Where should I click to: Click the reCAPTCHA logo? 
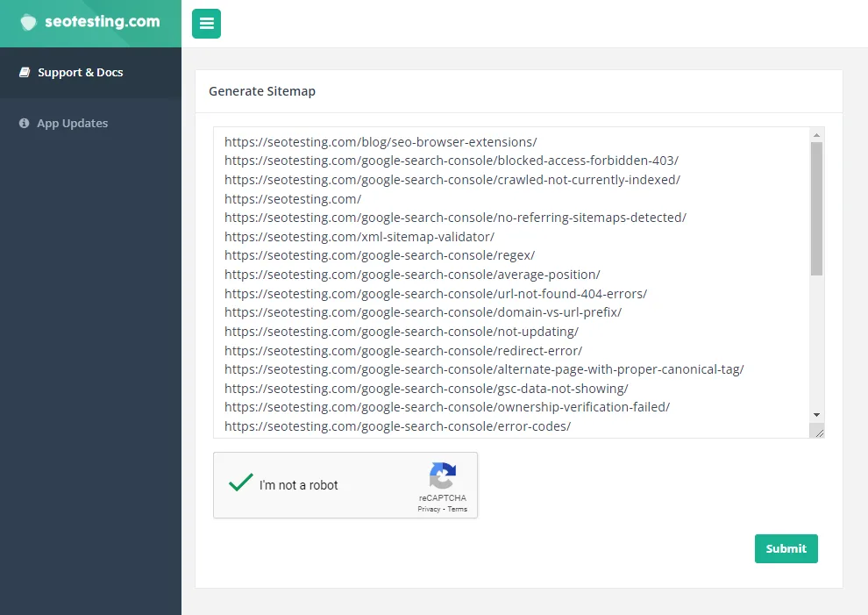click(442, 476)
